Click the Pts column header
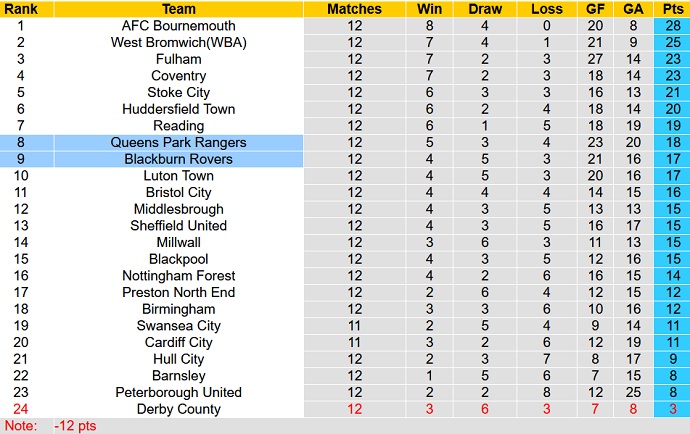Viewport: 690px width, 434px height. [x=671, y=9]
